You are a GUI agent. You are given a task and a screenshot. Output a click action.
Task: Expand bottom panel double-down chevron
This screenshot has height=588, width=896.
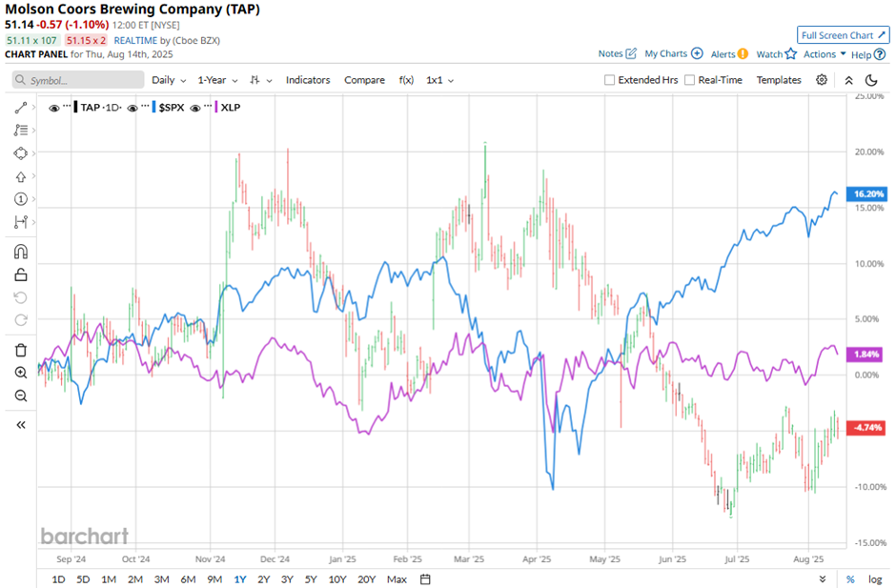click(x=823, y=579)
